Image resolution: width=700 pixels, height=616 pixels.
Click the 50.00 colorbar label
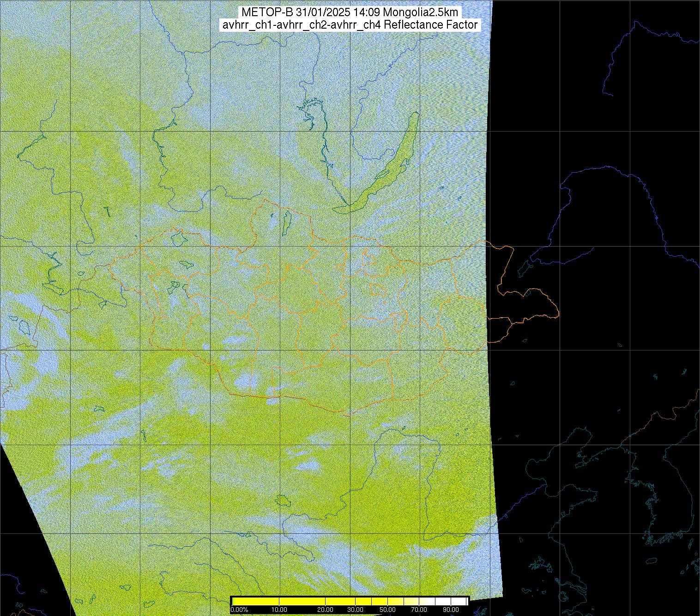click(x=387, y=610)
